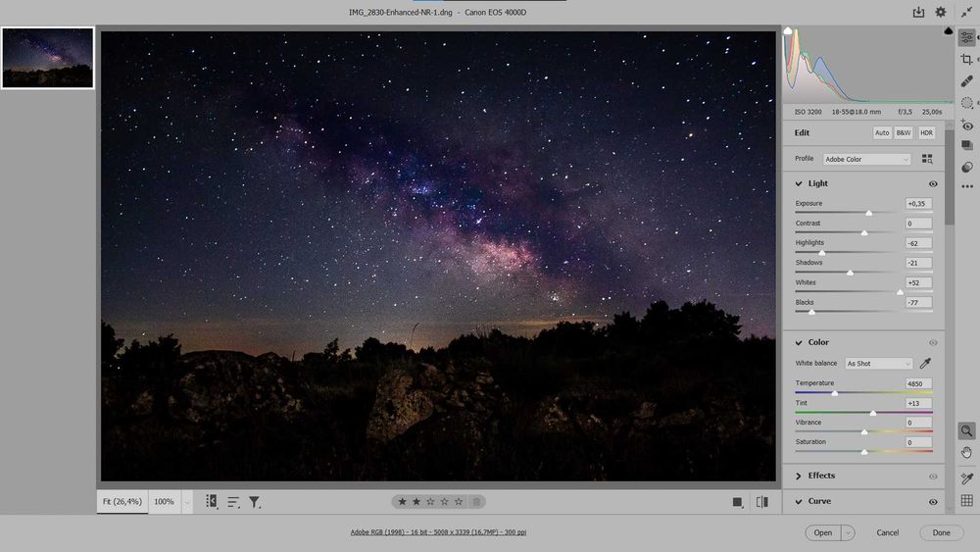Click the Auto adjust button

tap(882, 132)
